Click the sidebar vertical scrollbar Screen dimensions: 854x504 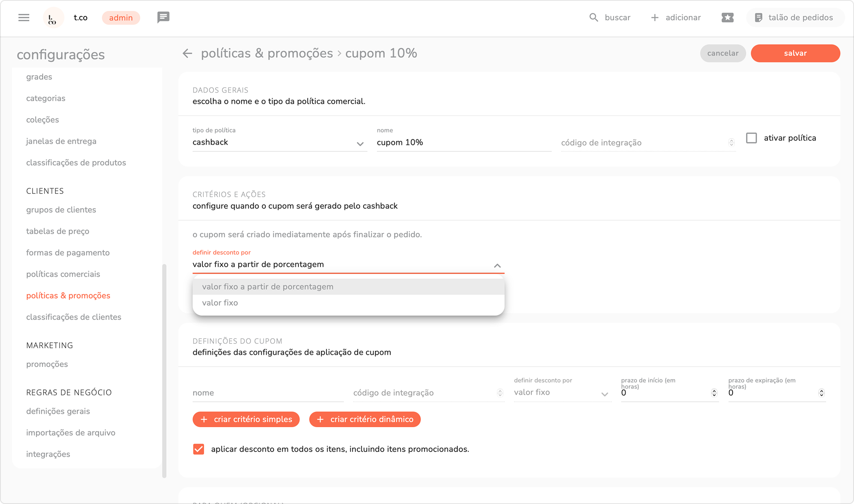pyautogui.click(x=164, y=370)
